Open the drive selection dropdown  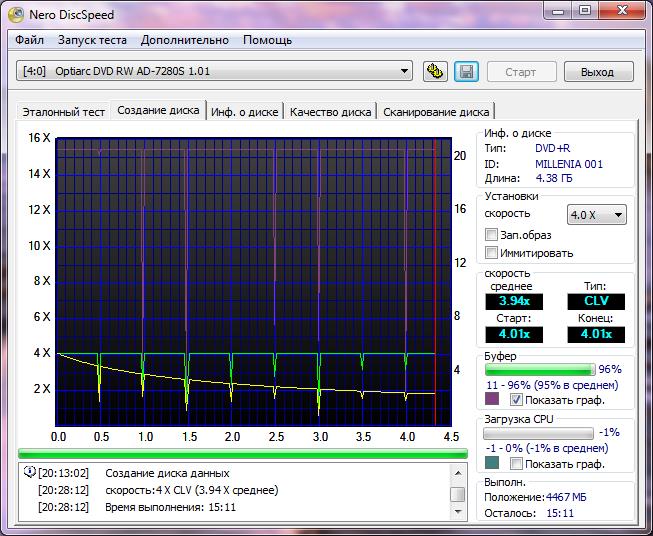pos(404,71)
